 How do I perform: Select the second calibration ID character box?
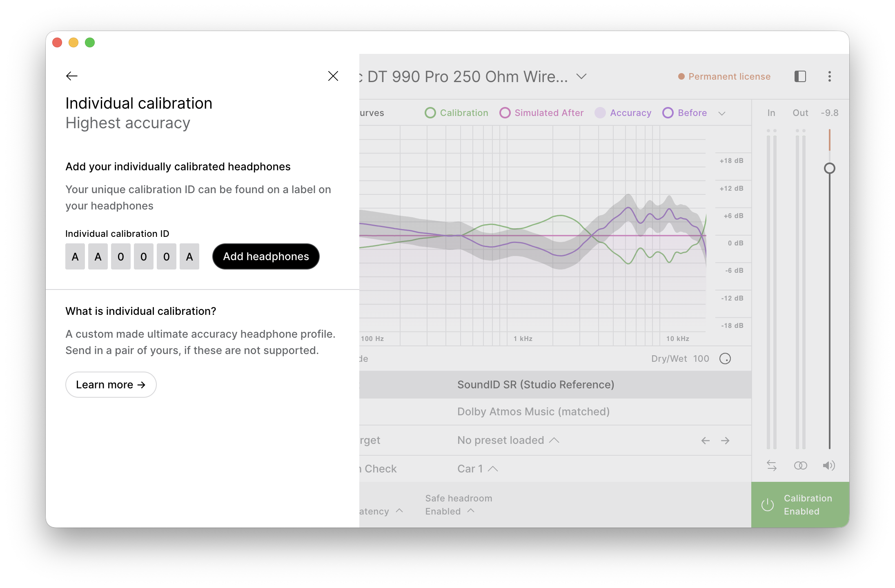[98, 256]
